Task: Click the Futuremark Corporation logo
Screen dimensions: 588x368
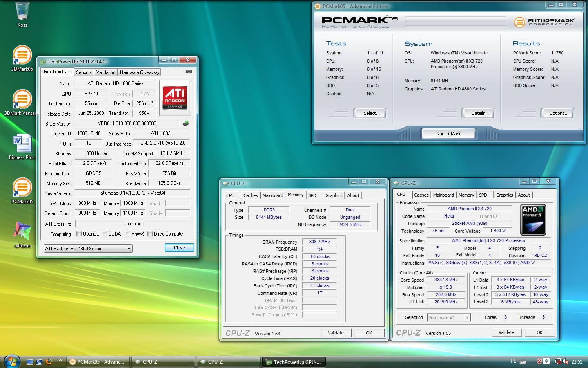Action: point(544,21)
